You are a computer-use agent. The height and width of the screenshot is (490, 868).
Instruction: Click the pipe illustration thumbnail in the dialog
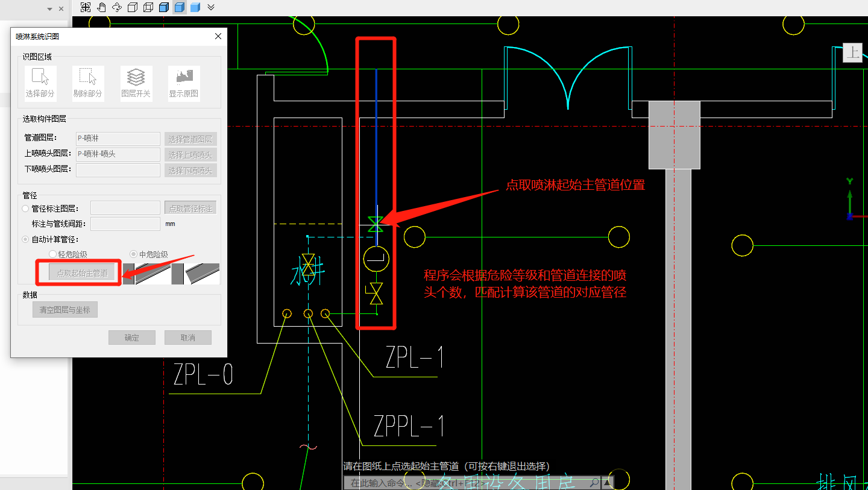pyautogui.click(x=171, y=274)
